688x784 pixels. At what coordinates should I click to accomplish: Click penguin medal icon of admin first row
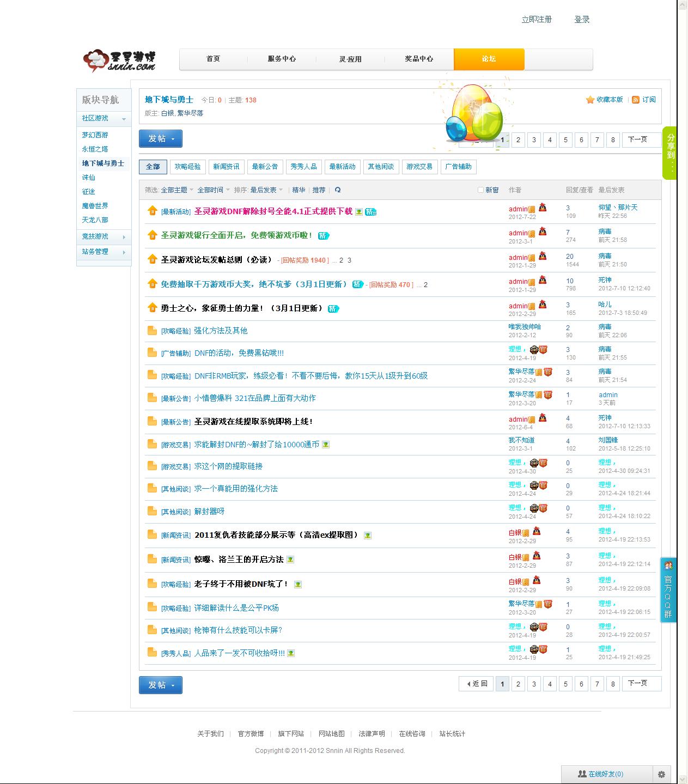543,207
